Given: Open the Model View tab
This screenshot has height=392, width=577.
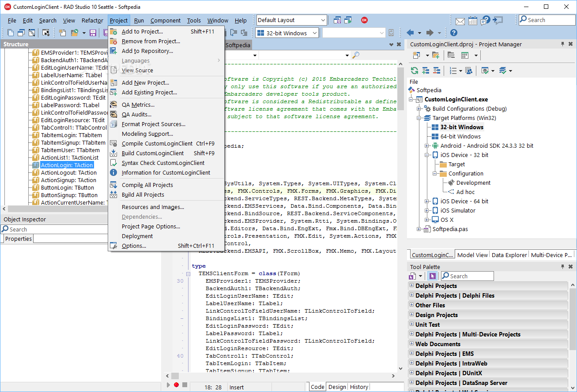Looking at the screenshot, I should coord(473,255).
